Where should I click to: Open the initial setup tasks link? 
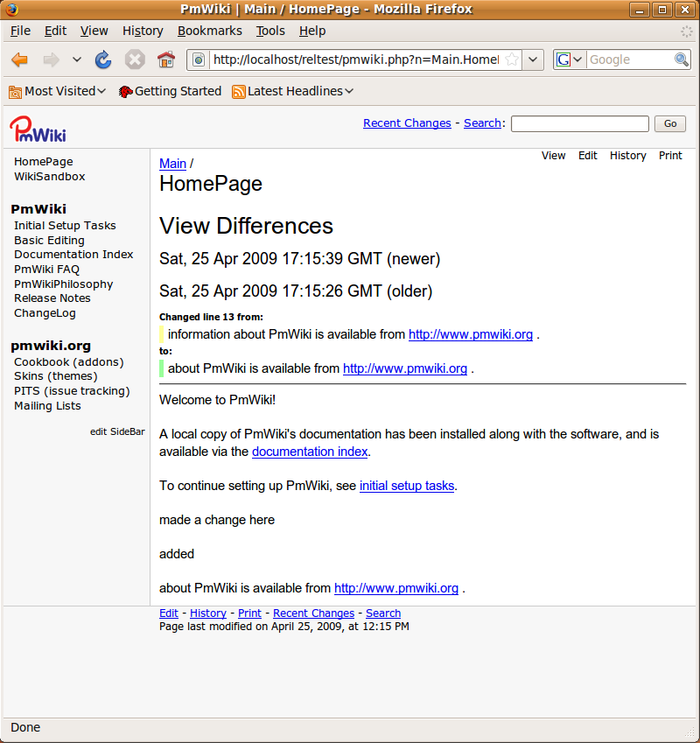click(x=407, y=486)
